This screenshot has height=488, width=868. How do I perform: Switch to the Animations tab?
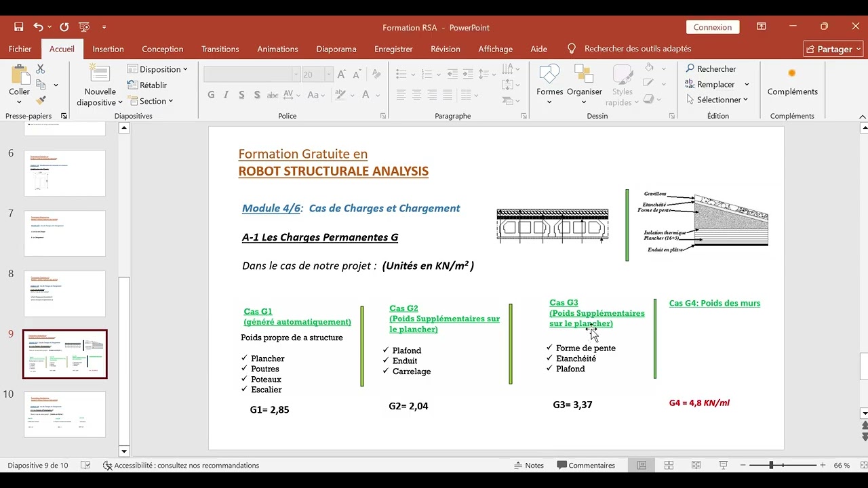pyautogui.click(x=277, y=49)
